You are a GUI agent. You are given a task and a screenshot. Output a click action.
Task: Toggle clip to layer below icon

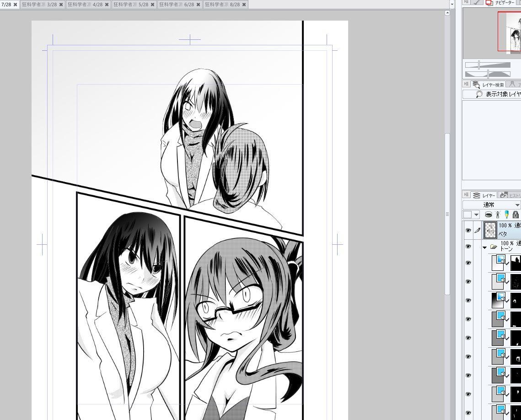coord(489,215)
